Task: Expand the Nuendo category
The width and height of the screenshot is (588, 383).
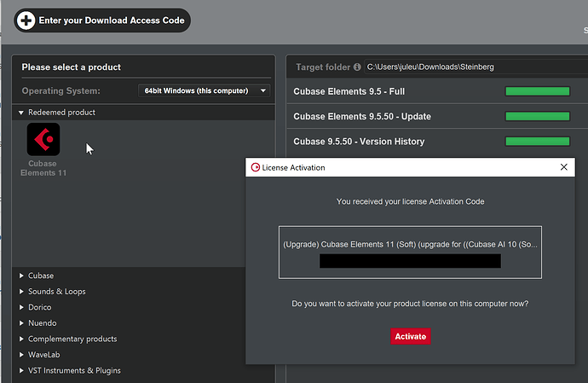Action: [21, 323]
